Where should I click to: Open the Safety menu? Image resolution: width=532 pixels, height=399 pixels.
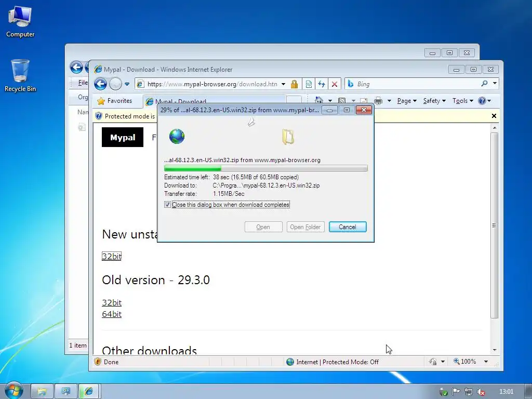(434, 101)
